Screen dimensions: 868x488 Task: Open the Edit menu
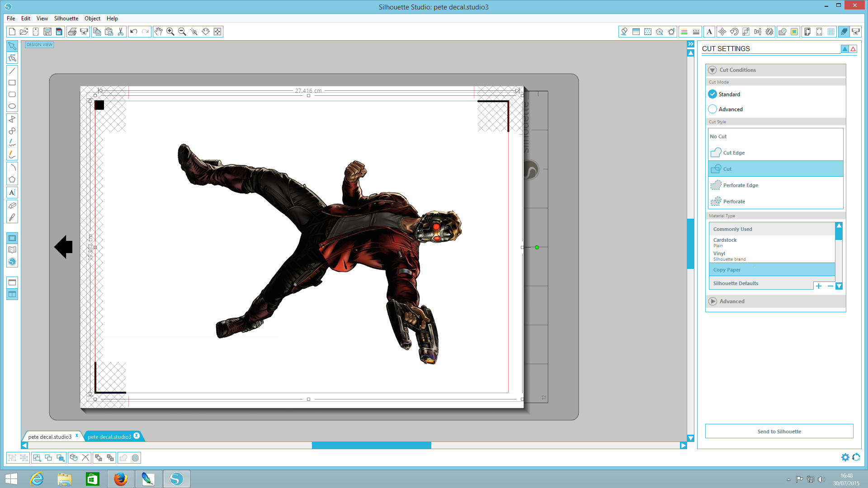coord(26,19)
